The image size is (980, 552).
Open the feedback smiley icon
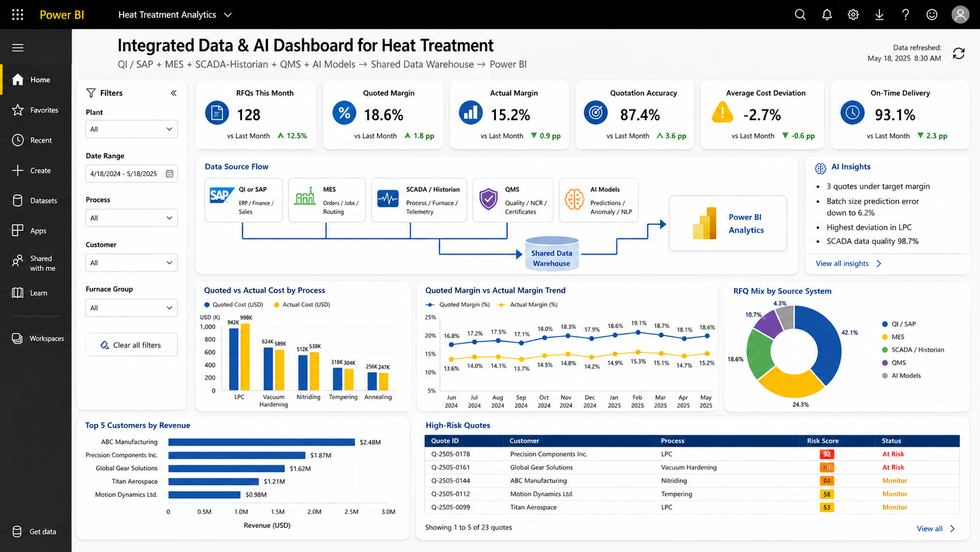click(931, 15)
